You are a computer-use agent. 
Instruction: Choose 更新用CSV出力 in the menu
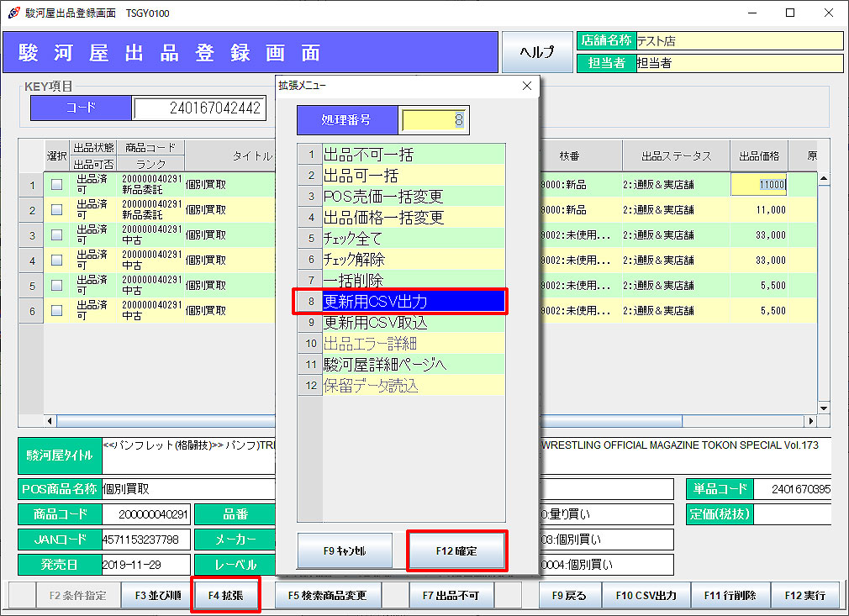coord(413,301)
